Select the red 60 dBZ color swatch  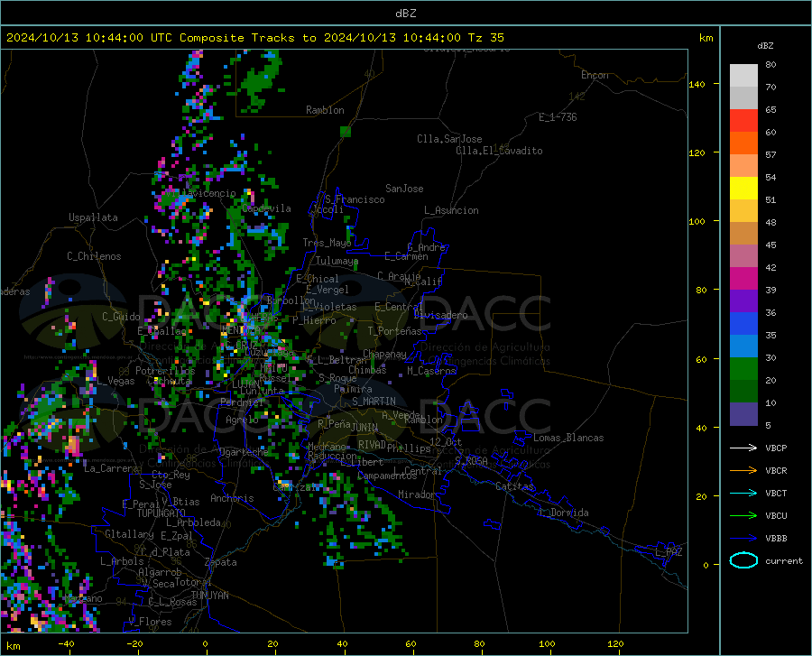pyautogui.click(x=743, y=121)
